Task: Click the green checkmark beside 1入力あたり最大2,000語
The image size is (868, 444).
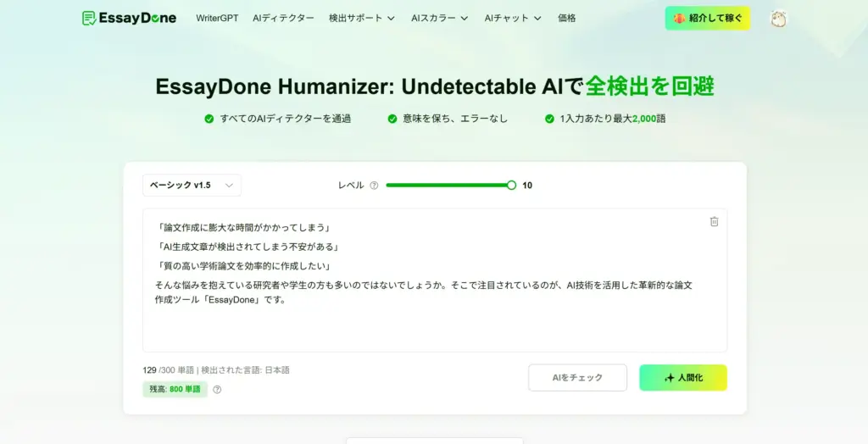Action: [x=551, y=119]
